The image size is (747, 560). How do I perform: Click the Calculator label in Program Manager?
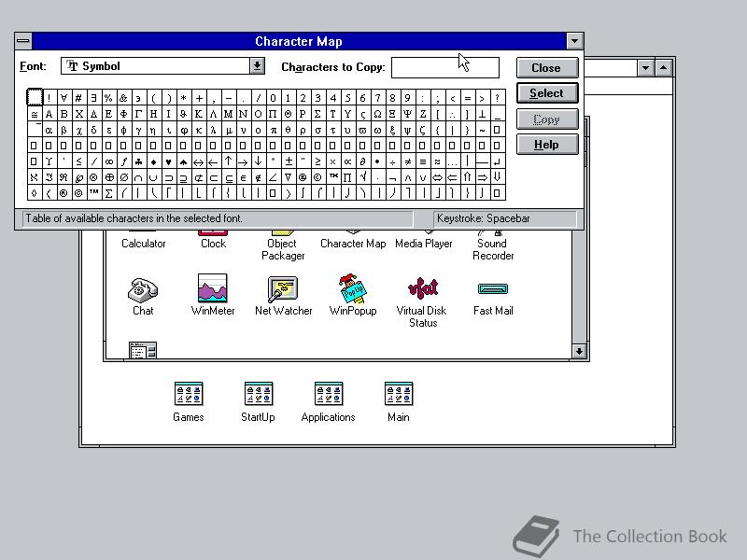click(144, 244)
